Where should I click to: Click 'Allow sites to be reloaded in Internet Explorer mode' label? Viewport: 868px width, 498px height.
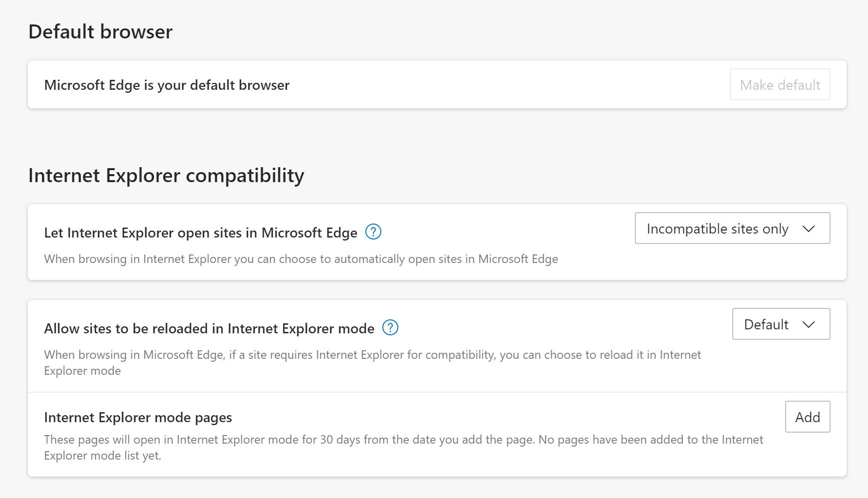(x=209, y=329)
